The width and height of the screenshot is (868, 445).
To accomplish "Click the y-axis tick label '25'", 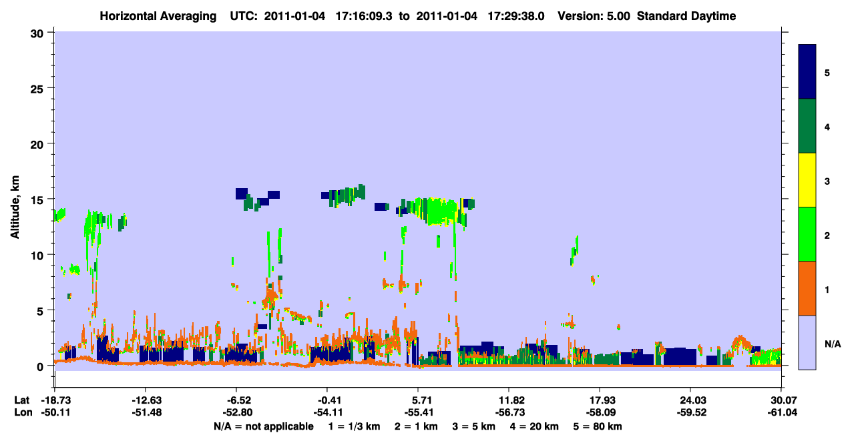I will pos(39,89).
